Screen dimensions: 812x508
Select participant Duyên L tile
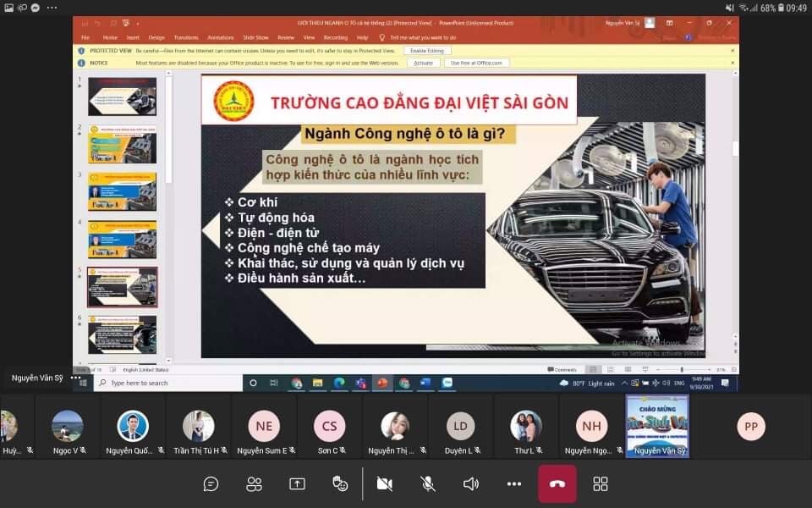point(460,427)
